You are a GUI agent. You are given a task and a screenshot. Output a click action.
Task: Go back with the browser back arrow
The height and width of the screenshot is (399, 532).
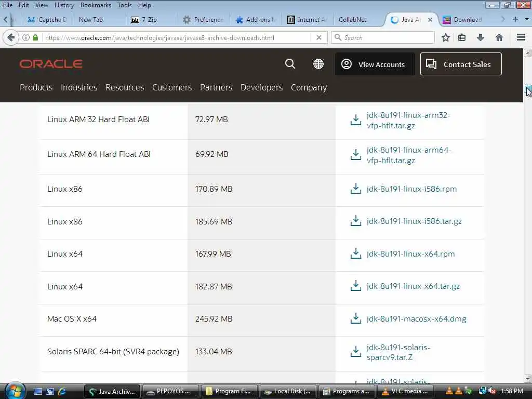click(11, 37)
